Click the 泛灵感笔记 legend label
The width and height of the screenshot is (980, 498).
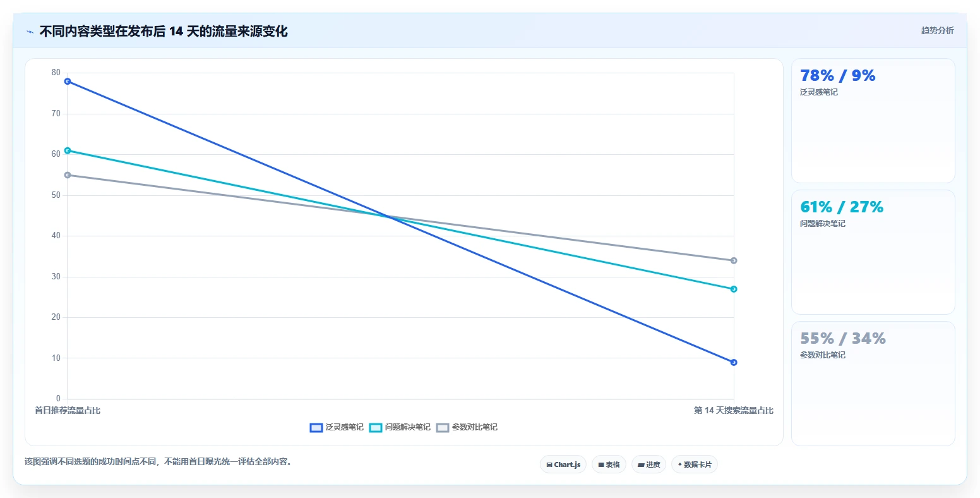pos(345,428)
